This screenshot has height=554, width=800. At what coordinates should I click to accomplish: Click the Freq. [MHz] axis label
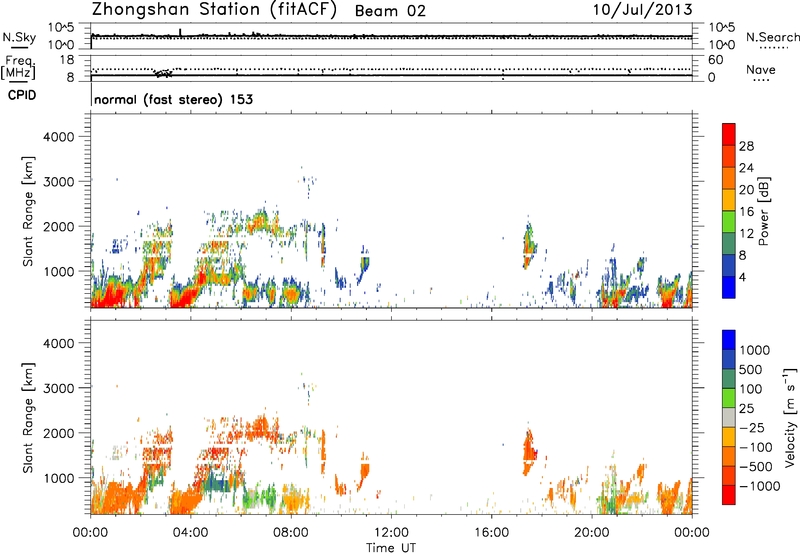click(x=19, y=68)
